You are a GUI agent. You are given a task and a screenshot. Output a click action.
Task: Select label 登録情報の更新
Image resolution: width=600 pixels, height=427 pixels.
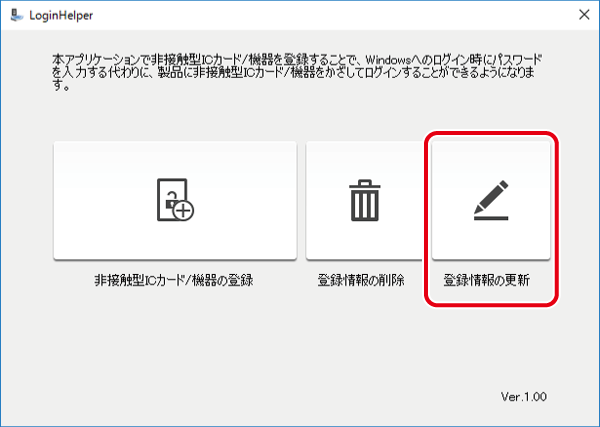pyautogui.click(x=487, y=280)
